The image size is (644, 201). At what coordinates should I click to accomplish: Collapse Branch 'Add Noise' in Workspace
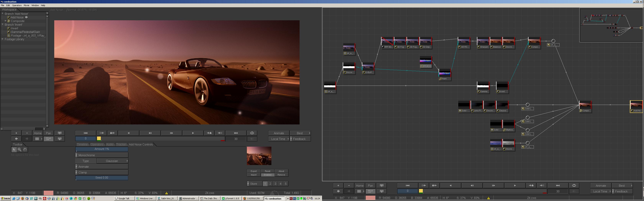click(x=2, y=13)
